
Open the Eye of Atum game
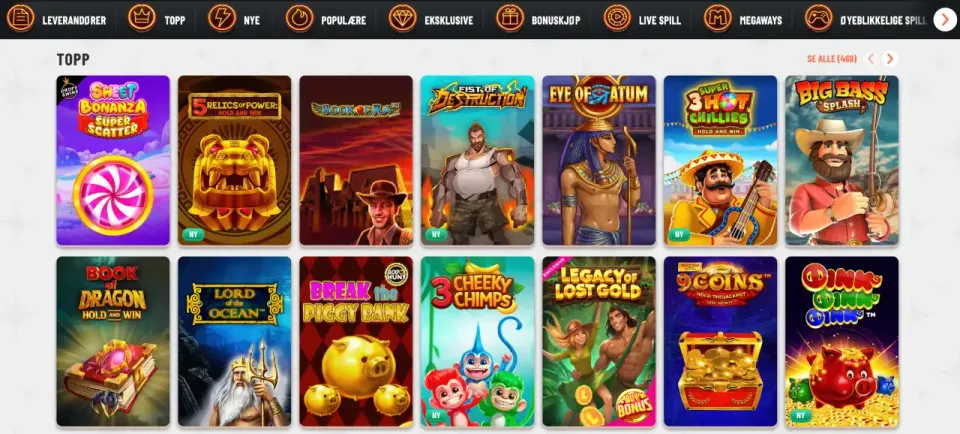599,160
